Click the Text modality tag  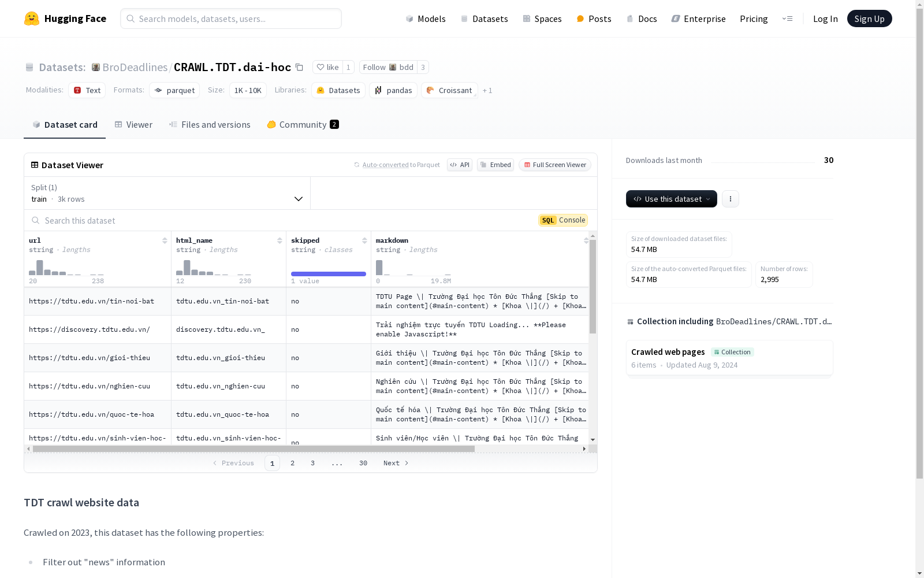point(87,90)
